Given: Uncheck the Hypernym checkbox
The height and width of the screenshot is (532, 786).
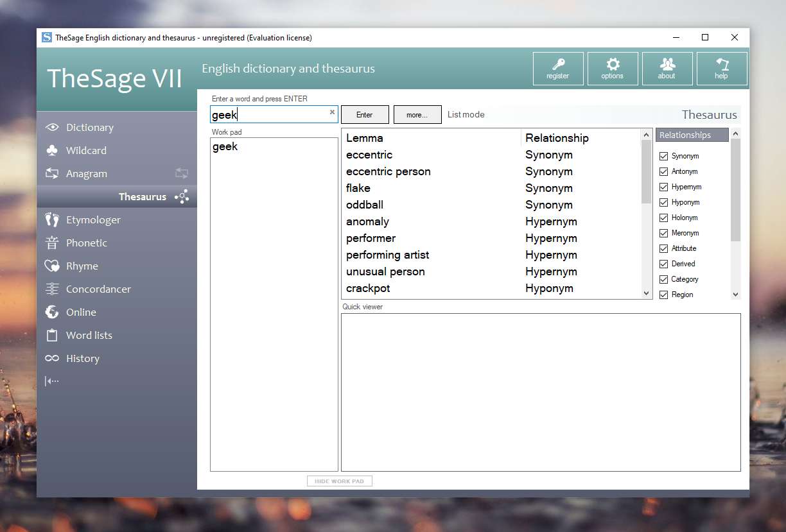Looking at the screenshot, I should (x=664, y=187).
